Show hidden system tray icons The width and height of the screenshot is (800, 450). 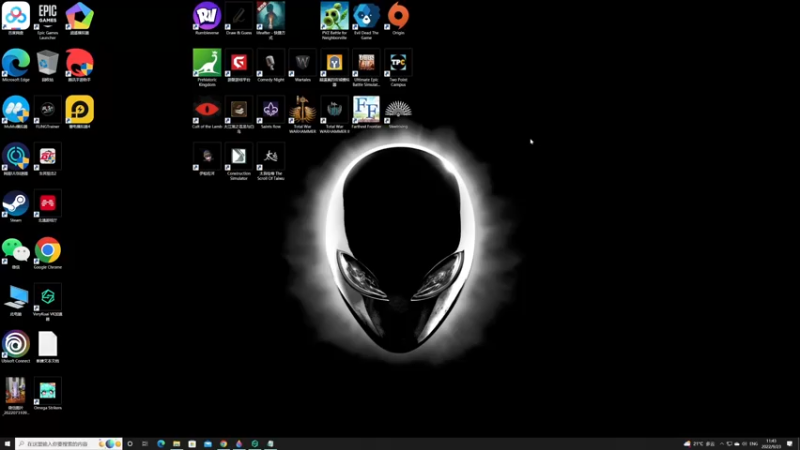[x=721, y=444]
